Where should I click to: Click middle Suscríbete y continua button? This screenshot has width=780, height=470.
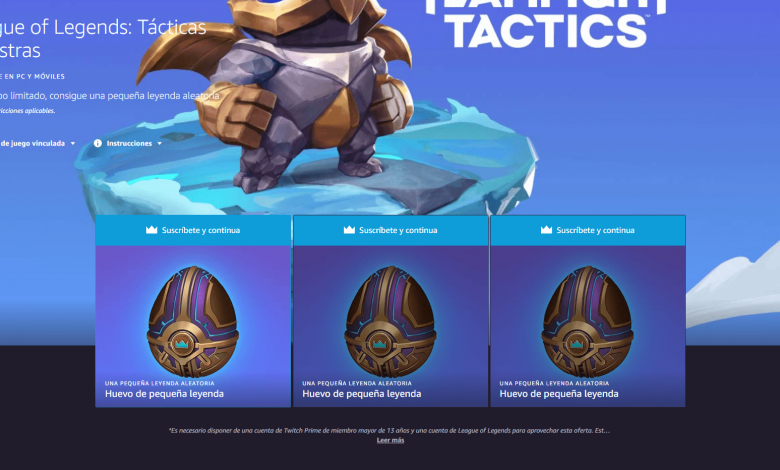coord(390,230)
